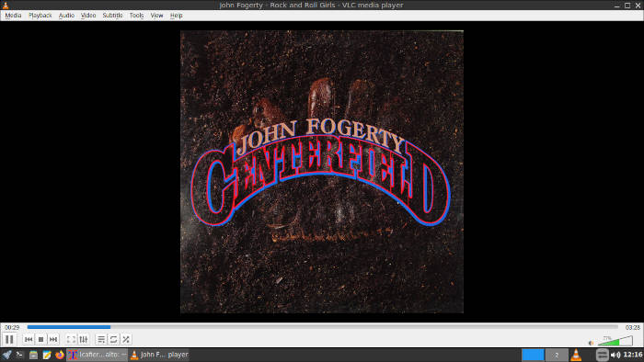
Task: Expand the Subtitle menu
Action: pyautogui.click(x=112, y=16)
